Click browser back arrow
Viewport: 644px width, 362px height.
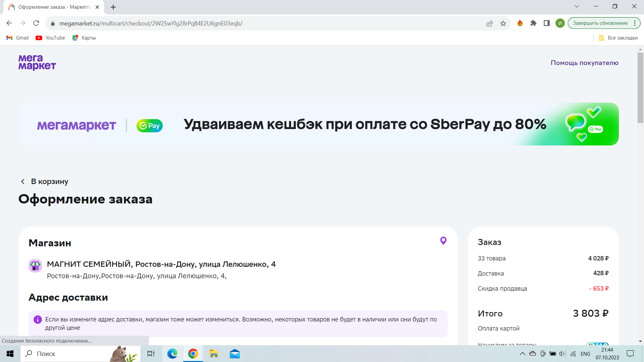pyautogui.click(x=9, y=23)
